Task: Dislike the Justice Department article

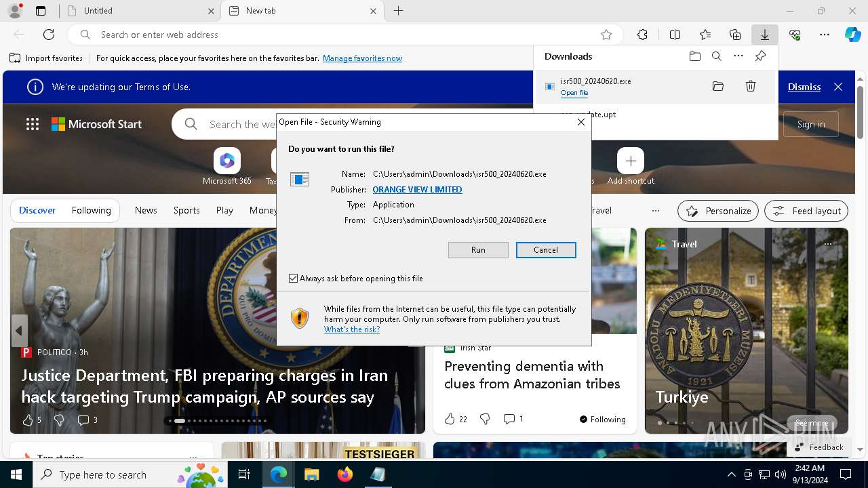Action: coord(59,420)
